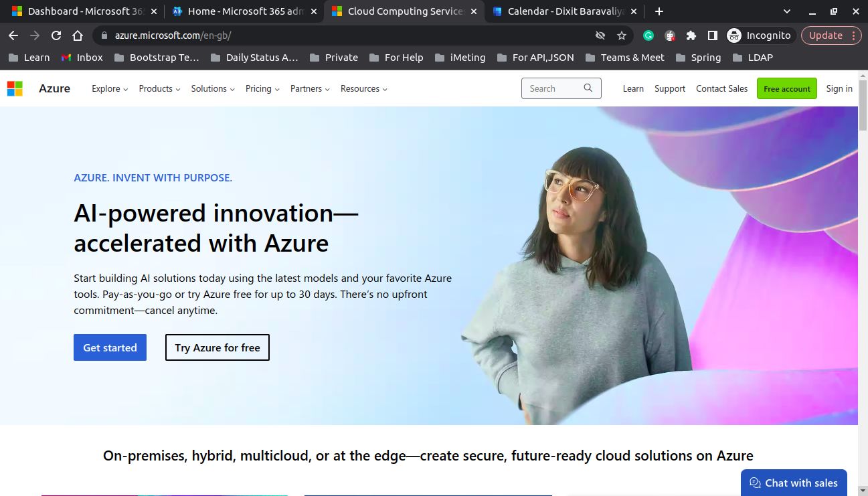Open the Chat with sales widget
The image size is (868, 496).
tap(794, 483)
